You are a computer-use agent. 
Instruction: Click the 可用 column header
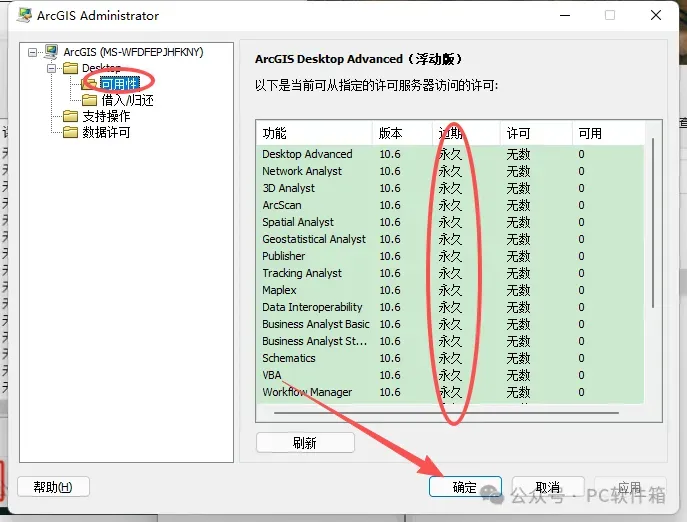pyautogui.click(x=608, y=133)
